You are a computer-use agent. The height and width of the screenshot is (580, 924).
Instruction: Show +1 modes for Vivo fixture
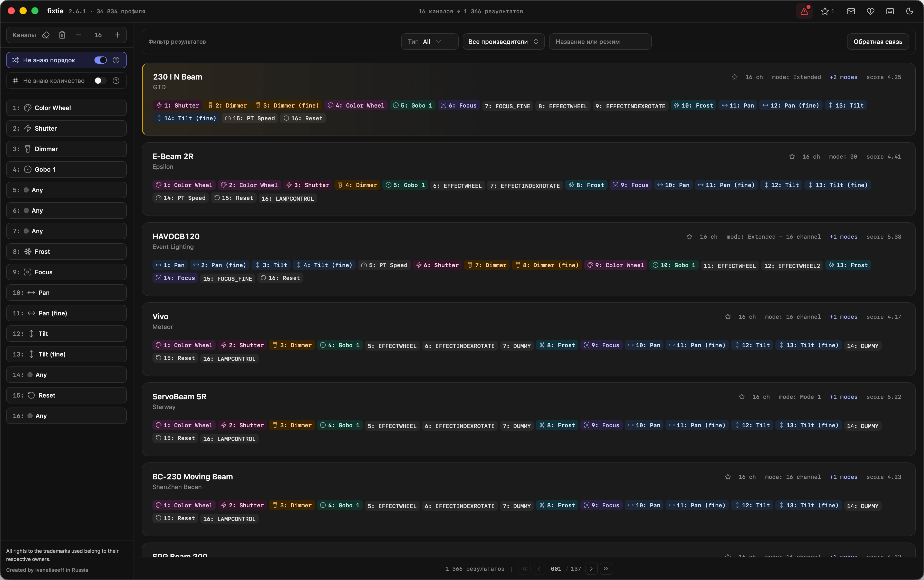coord(843,317)
